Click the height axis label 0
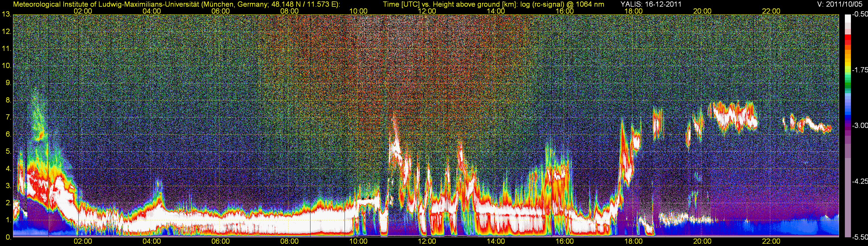Screen dimensions: 868x246 click(8, 237)
